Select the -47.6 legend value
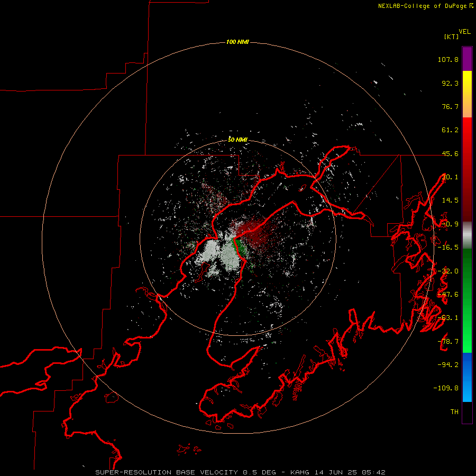This screenshot has width=476, height=476. tap(448, 295)
